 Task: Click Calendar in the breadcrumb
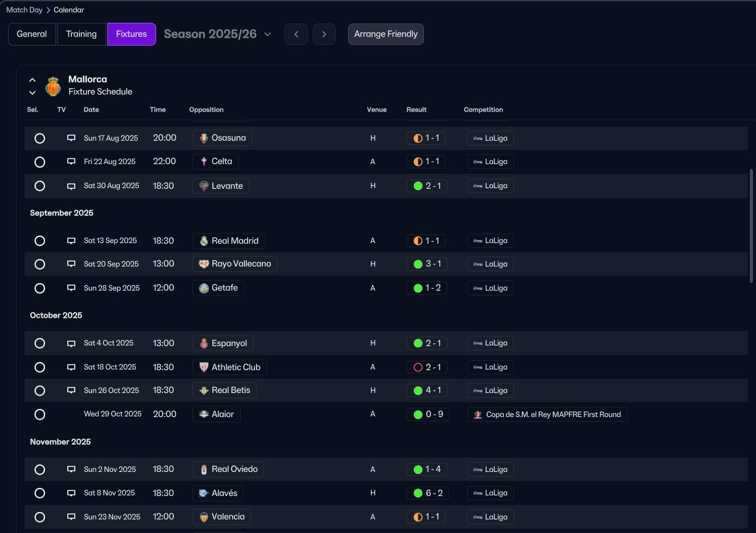[x=69, y=10]
